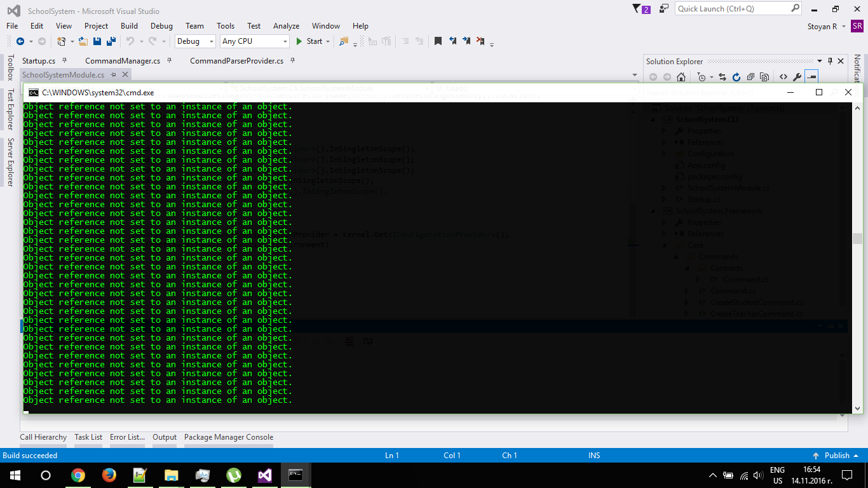Toggle a bookmark with the bookmark icon
Viewport: 868px width, 488px height.
coord(438,41)
